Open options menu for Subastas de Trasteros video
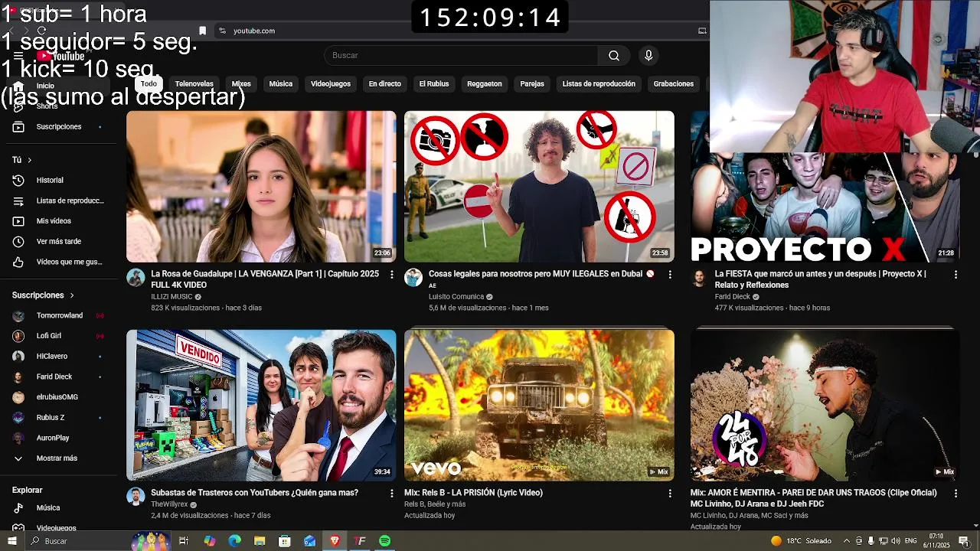This screenshot has width=980, height=551. point(392,494)
